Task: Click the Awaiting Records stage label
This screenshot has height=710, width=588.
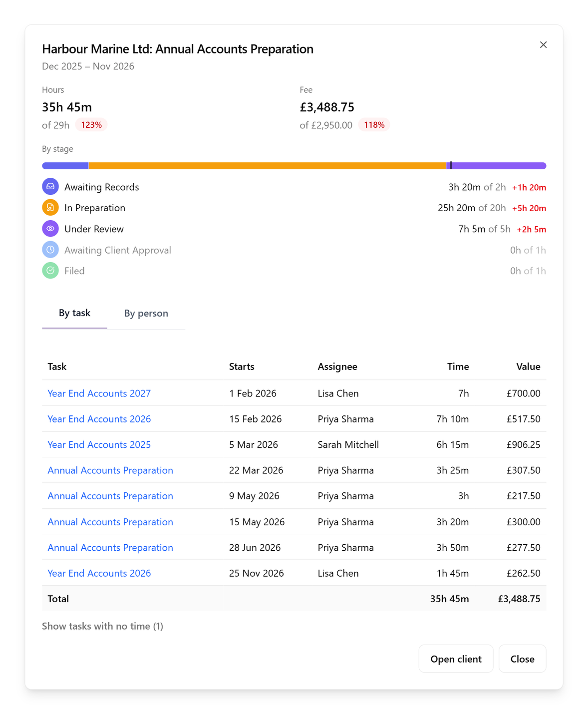Action: tap(102, 187)
